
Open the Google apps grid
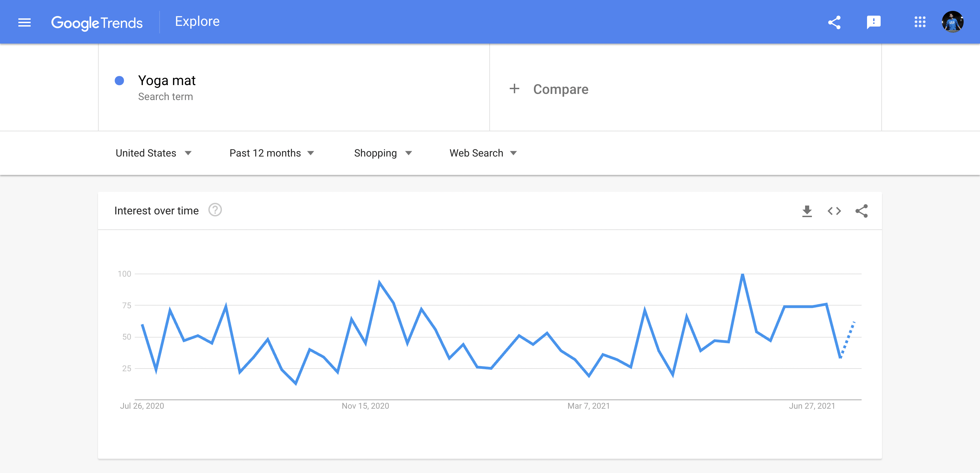920,22
